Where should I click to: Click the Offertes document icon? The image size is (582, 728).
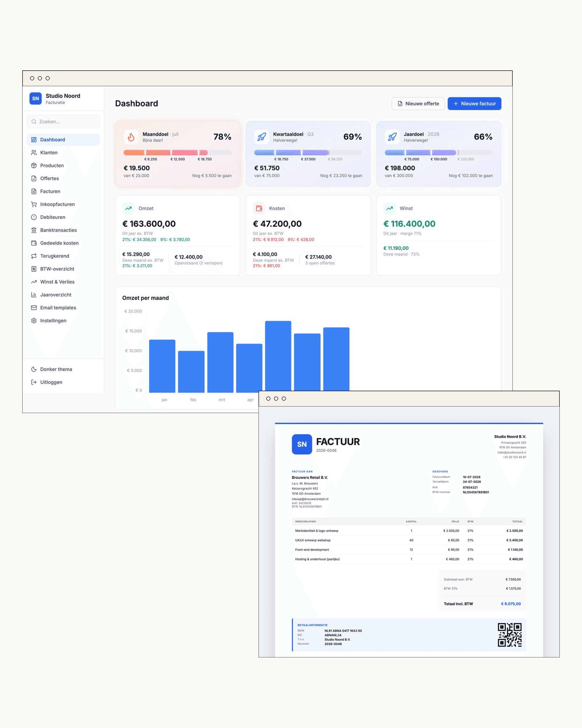34,178
